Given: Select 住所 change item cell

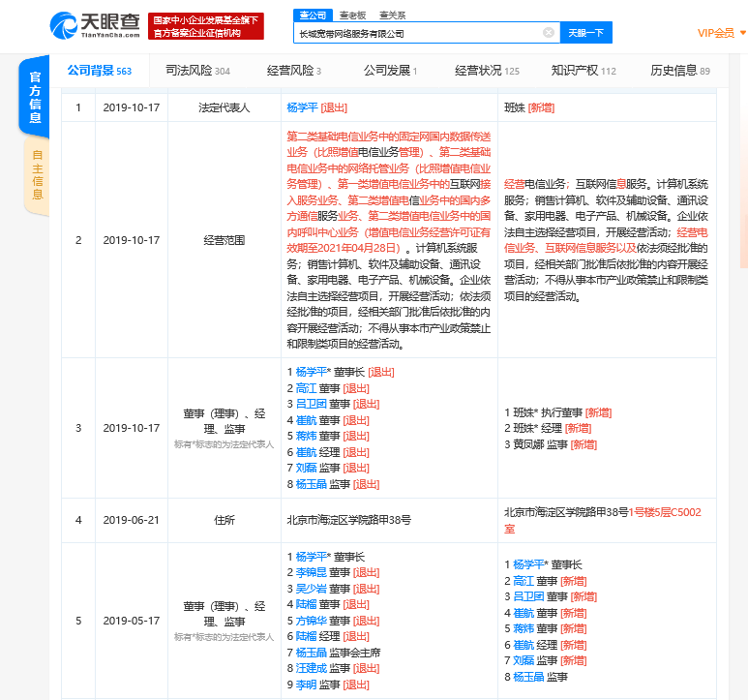Looking at the screenshot, I should pos(224,520).
